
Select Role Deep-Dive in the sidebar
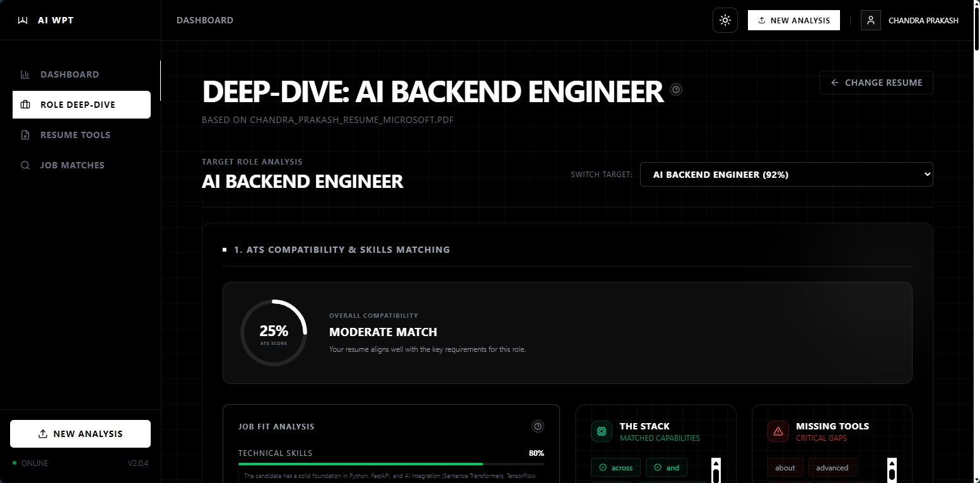coord(81,105)
